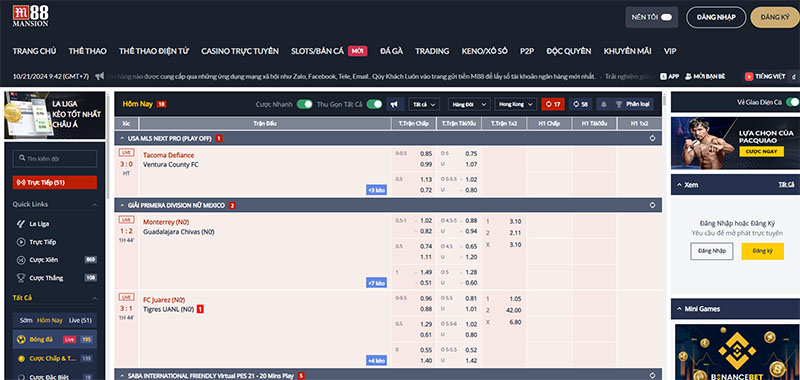
Task: Click the Cược Xiên icon in Quick Links
Action: coord(21,260)
